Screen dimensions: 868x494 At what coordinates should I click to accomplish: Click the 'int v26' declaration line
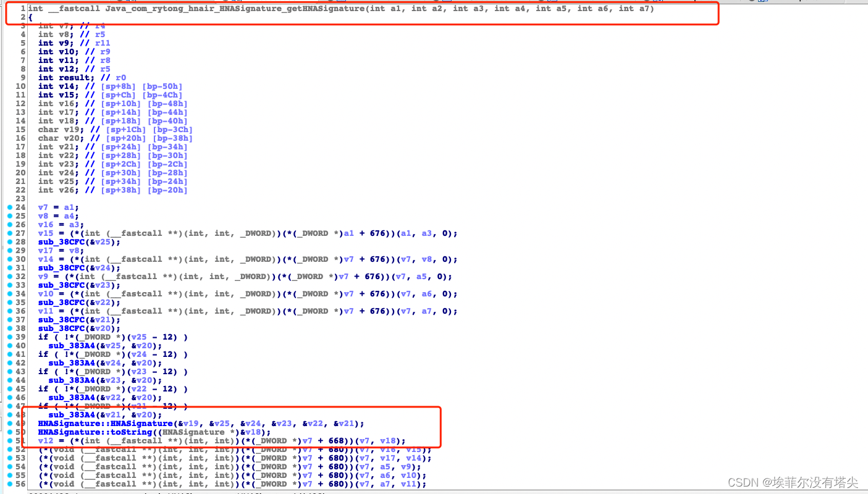(112, 190)
